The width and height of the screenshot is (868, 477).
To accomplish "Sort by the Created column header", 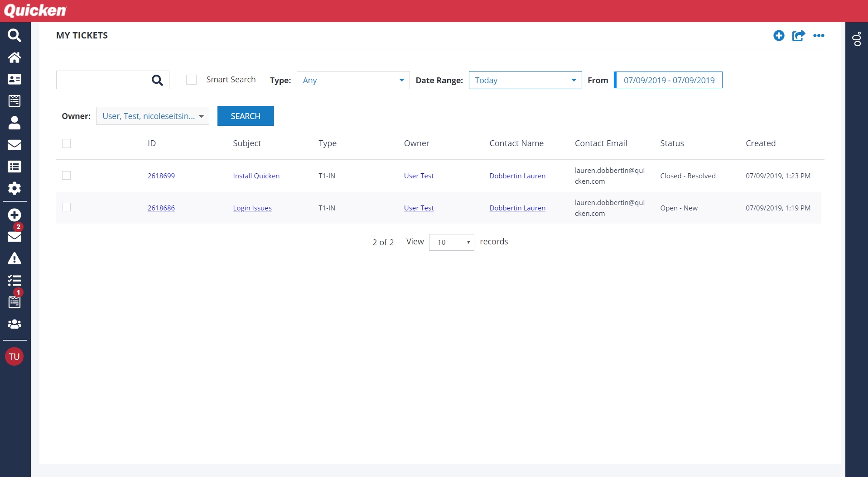I will 761,143.
